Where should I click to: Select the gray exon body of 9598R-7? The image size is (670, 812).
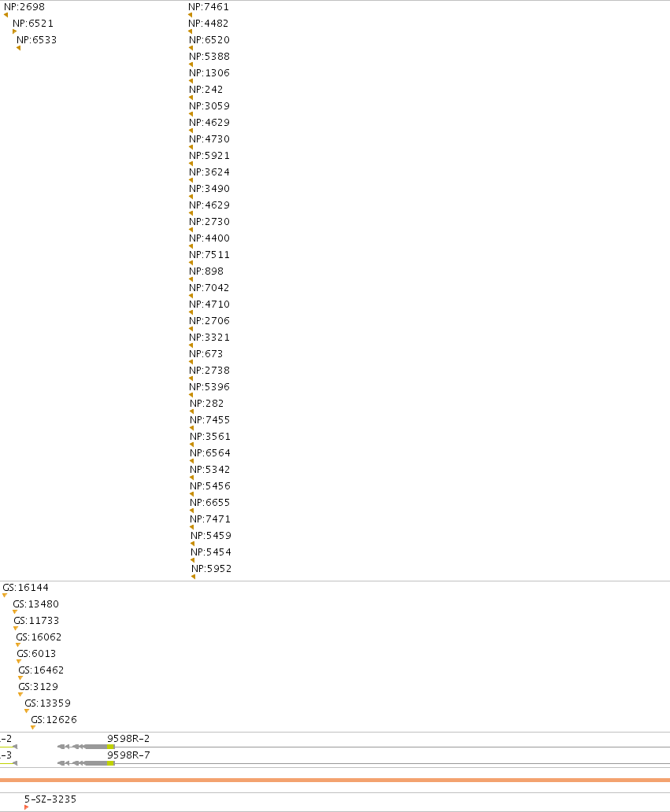click(96, 763)
